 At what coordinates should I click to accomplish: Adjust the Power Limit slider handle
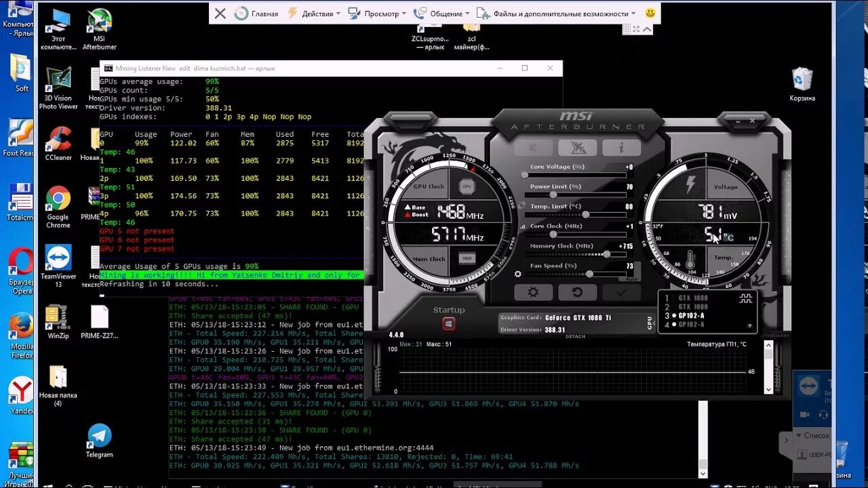[553, 195]
